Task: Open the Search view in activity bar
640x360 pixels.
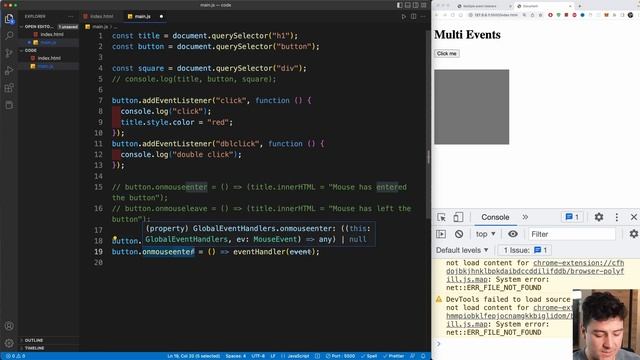Action: click(9, 36)
